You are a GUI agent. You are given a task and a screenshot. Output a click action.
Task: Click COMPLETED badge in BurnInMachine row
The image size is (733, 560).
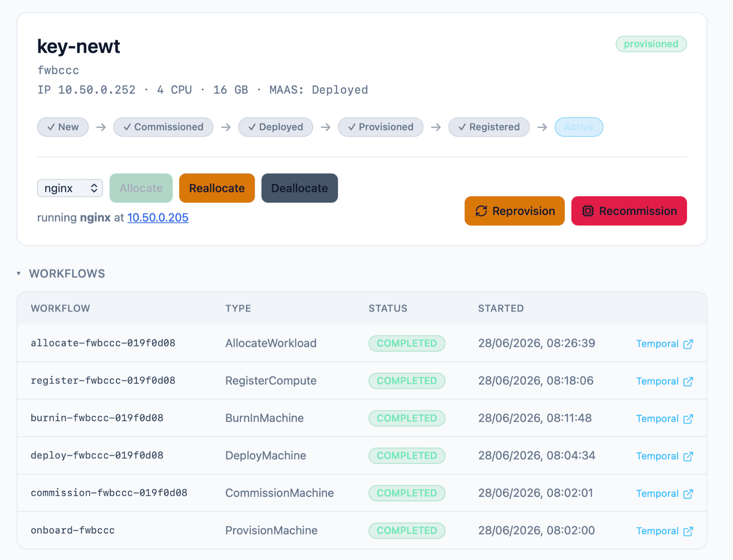(407, 418)
